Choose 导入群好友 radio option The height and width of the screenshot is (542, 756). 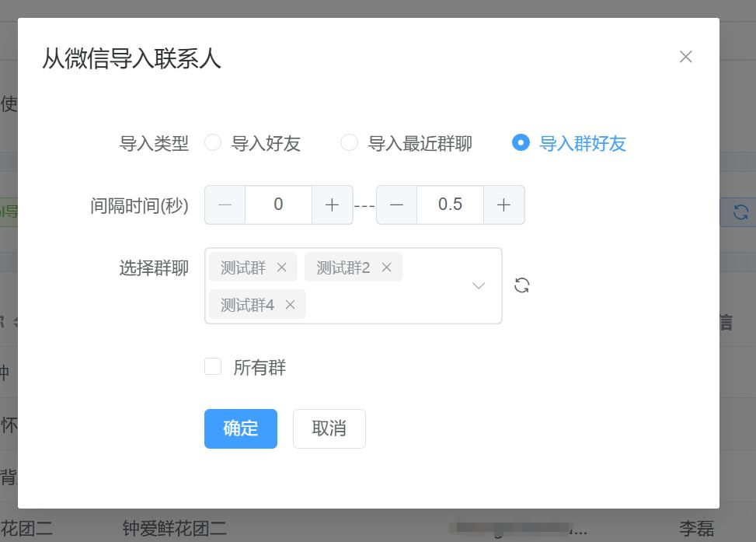point(521,143)
